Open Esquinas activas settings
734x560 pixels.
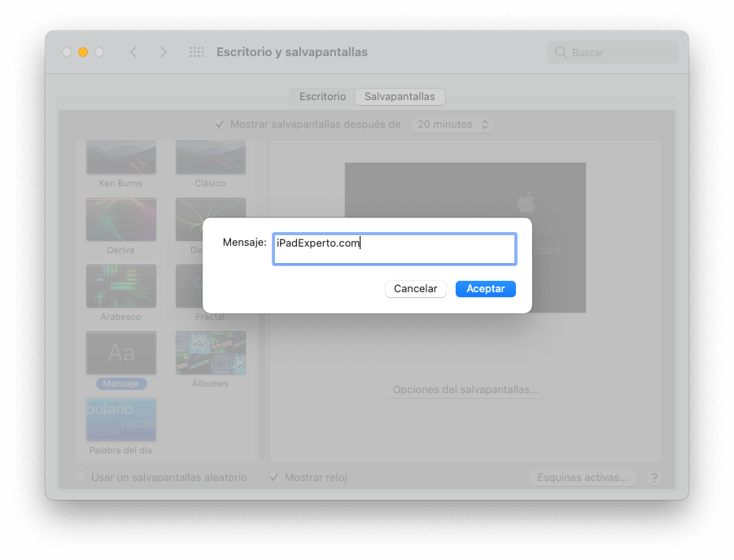click(x=583, y=478)
